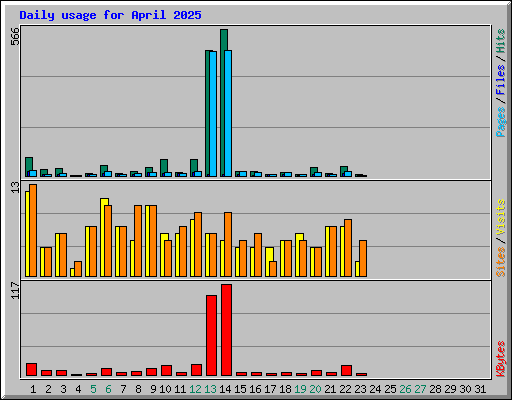Click the KBytes axis label
This screenshot has width=512, height=400.
tap(500, 359)
